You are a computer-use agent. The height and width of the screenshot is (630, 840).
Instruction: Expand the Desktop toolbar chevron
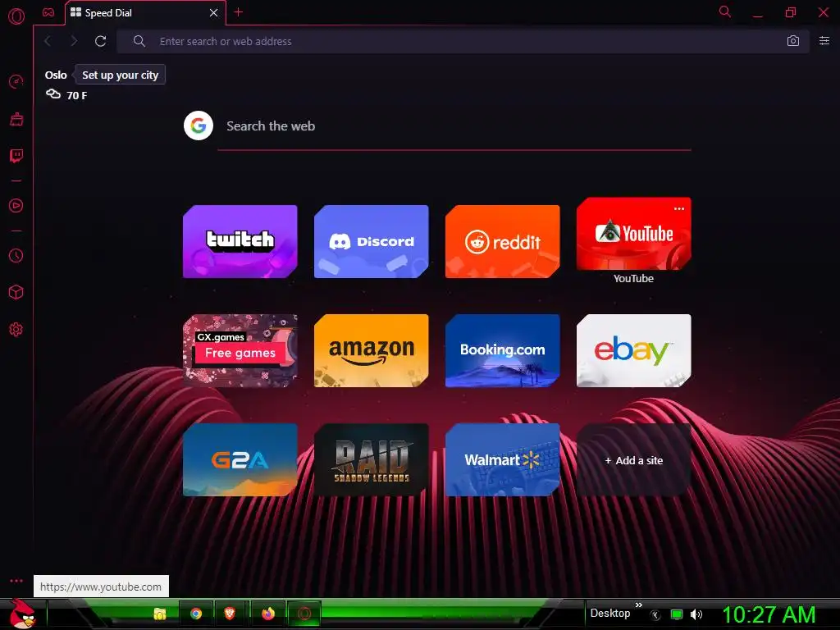(638, 605)
